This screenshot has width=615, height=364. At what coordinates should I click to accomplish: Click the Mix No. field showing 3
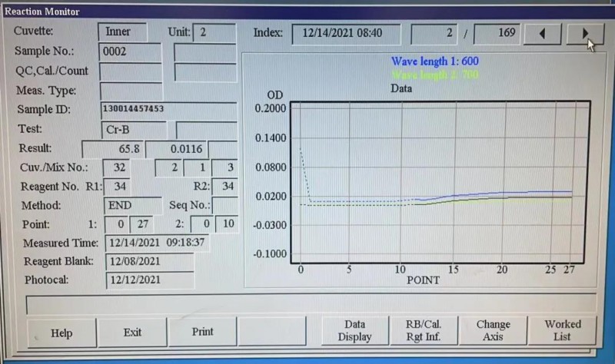(224, 167)
